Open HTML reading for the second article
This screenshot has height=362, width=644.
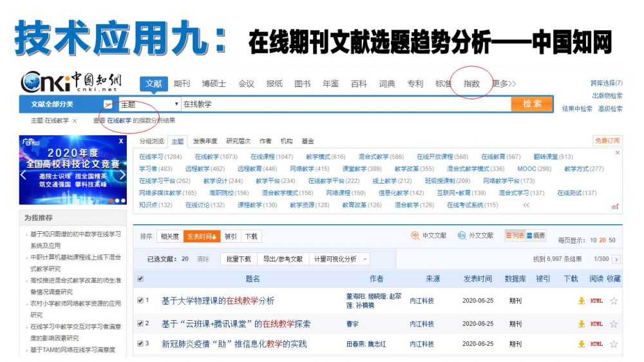[596, 324]
